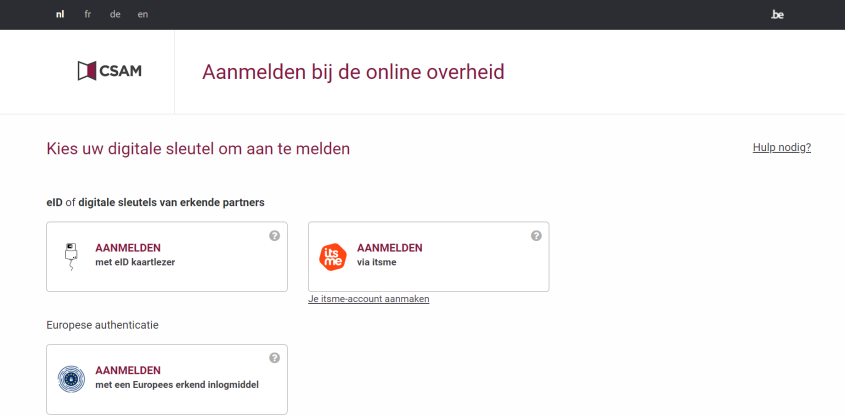Click the .be logo in top bar

click(x=777, y=15)
